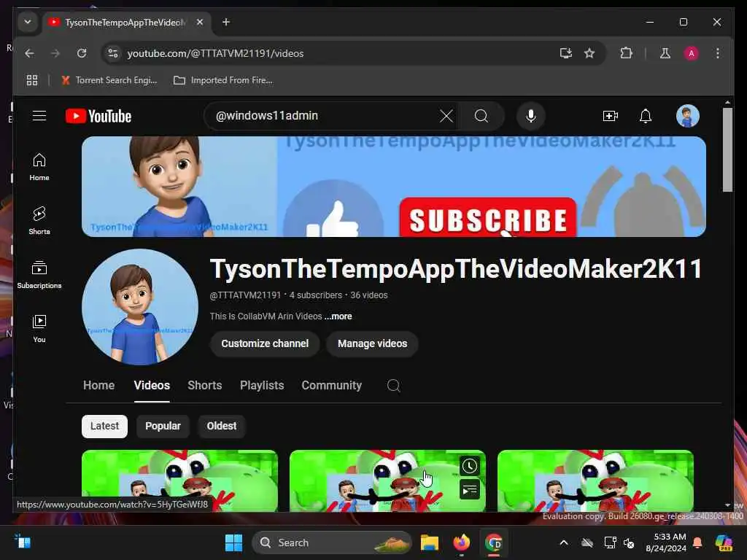Image resolution: width=747 pixels, height=560 pixels.
Task: Select the TysonTheTempoApp browser tab
Action: click(x=125, y=23)
